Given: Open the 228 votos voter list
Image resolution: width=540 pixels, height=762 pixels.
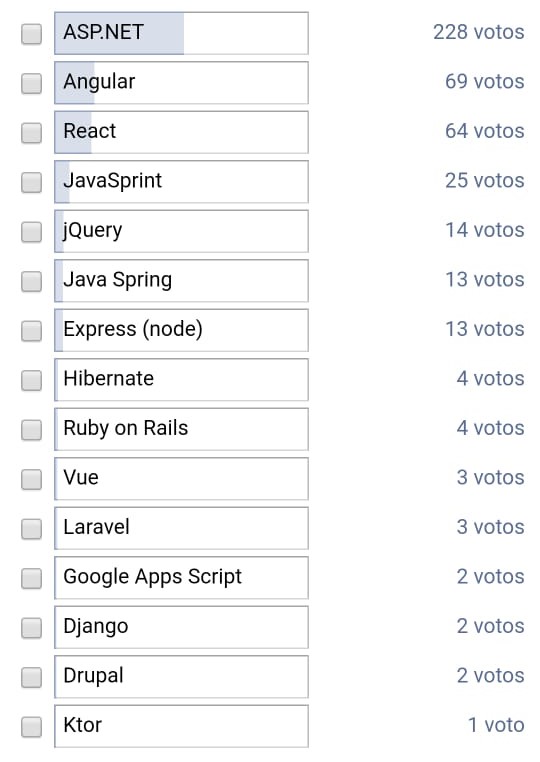Looking at the screenshot, I should [x=479, y=32].
